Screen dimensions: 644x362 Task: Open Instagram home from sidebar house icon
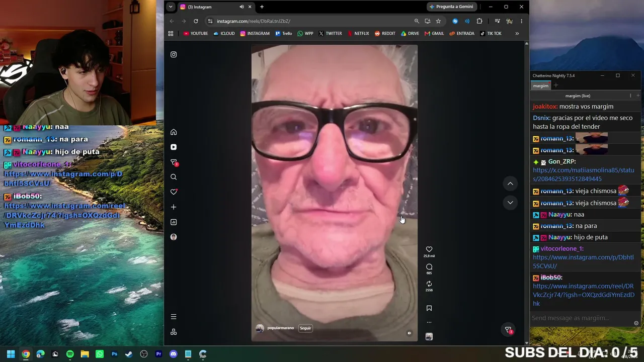tap(174, 132)
